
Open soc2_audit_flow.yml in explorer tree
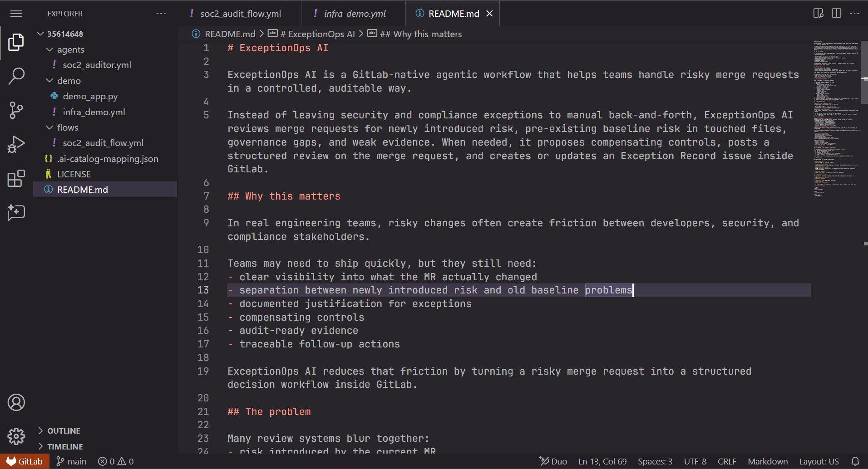tap(105, 143)
